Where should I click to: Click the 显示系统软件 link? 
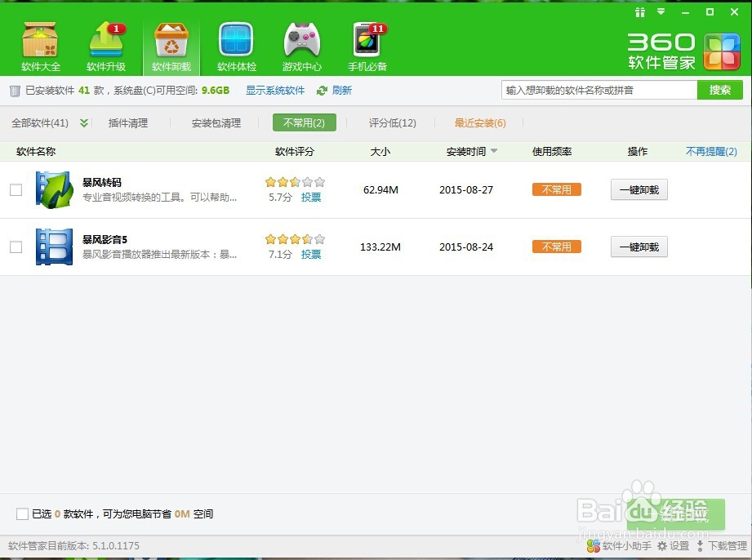275,91
